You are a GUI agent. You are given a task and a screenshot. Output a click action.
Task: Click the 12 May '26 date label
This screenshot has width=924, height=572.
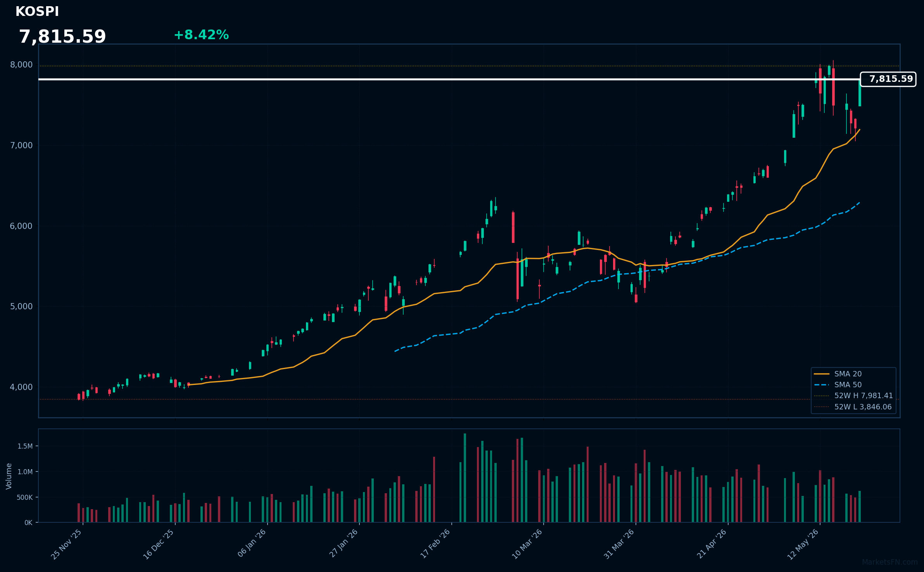pyautogui.click(x=803, y=545)
